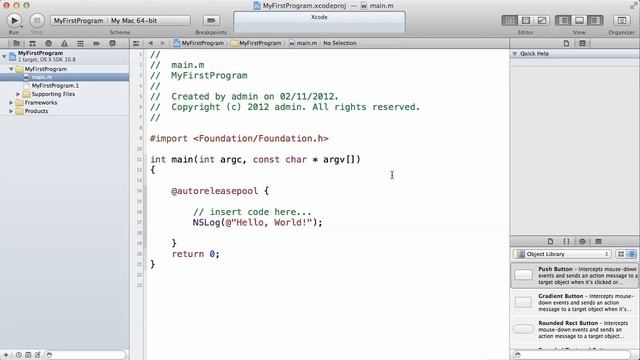
Task: Open the MyFirstProgram scheme selector
Action: pos(78,20)
